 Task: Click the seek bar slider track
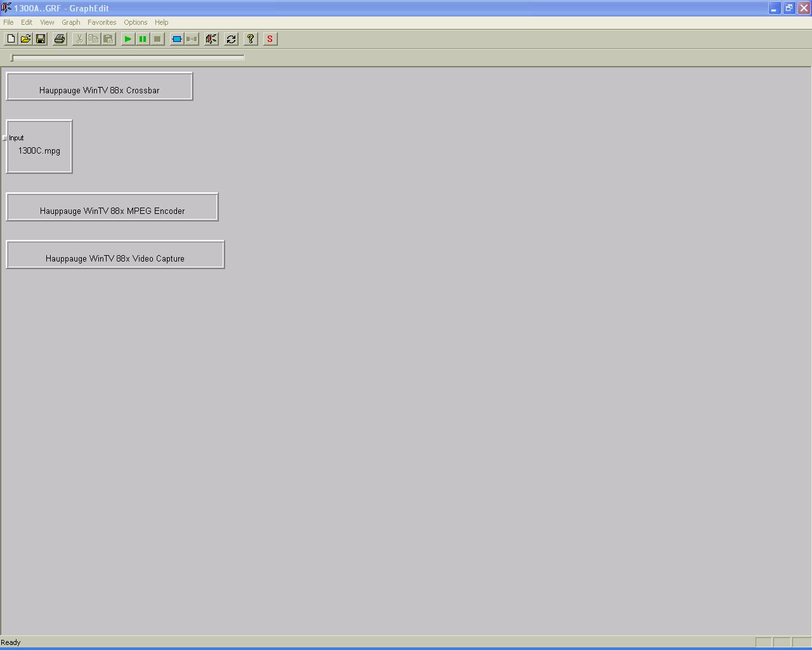(x=127, y=58)
